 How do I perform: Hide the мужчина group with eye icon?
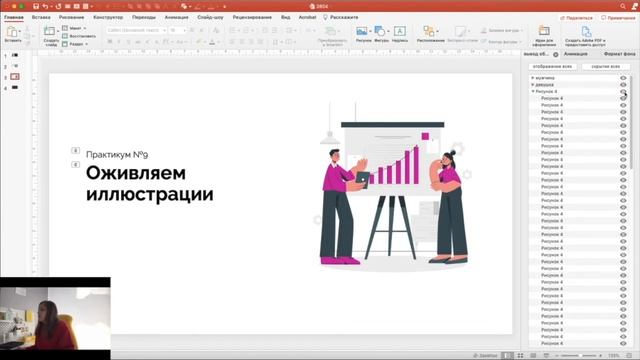pos(623,78)
